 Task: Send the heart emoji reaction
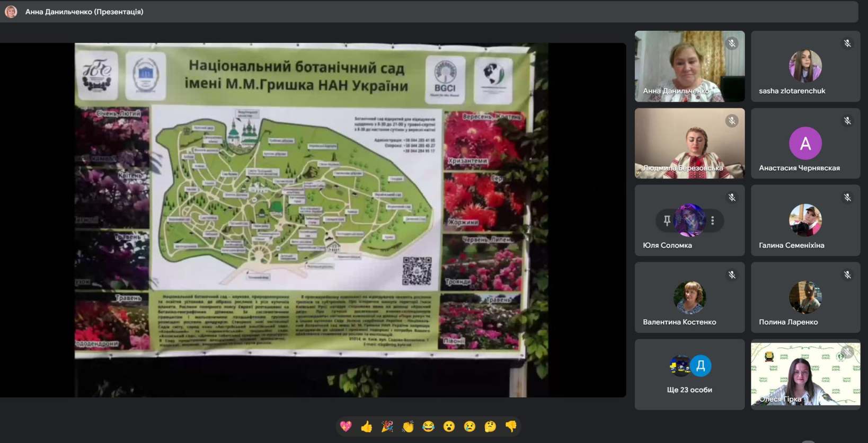click(x=346, y=426)
